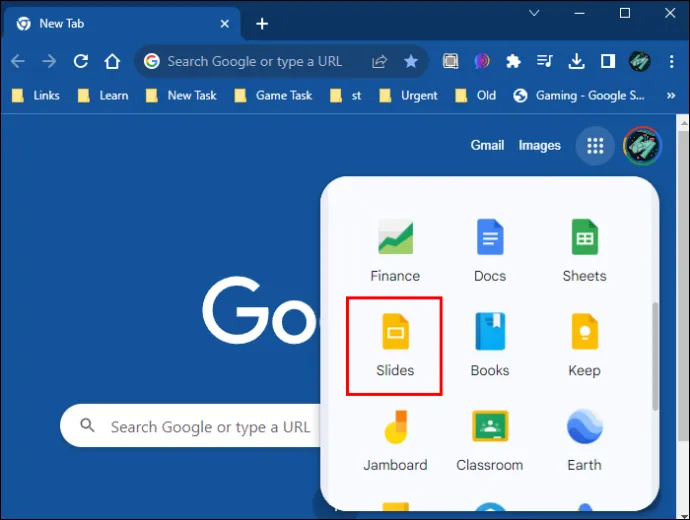Viewport: 690px width, 520px height.
Task: Open the Old bookmark folder
Action: pos(475,95)
